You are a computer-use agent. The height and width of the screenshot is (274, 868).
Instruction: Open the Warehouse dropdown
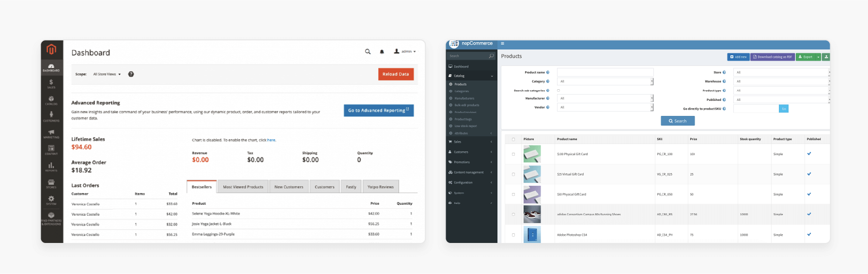[x=782, y=81]
